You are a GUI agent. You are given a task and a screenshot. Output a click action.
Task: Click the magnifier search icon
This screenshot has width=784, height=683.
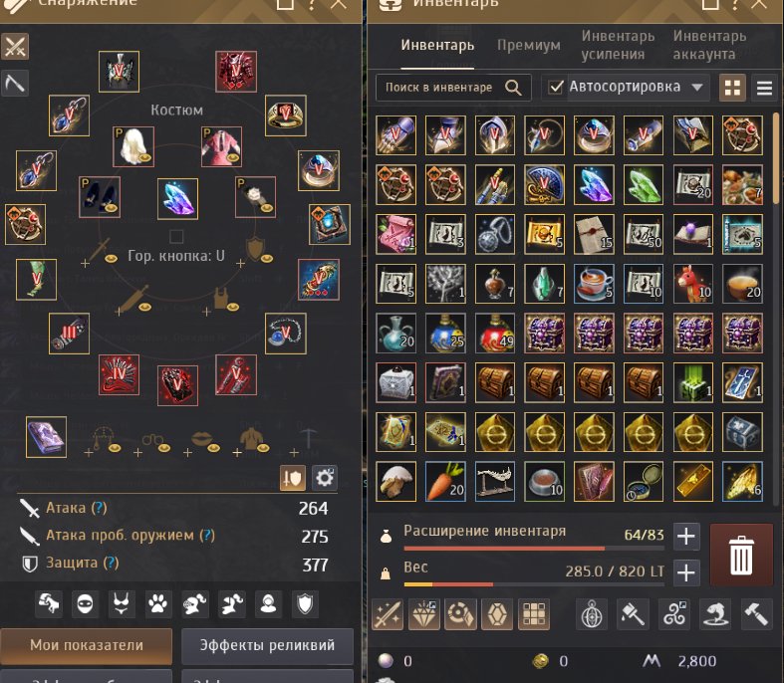pyautogui.click(x=513, y=88)
